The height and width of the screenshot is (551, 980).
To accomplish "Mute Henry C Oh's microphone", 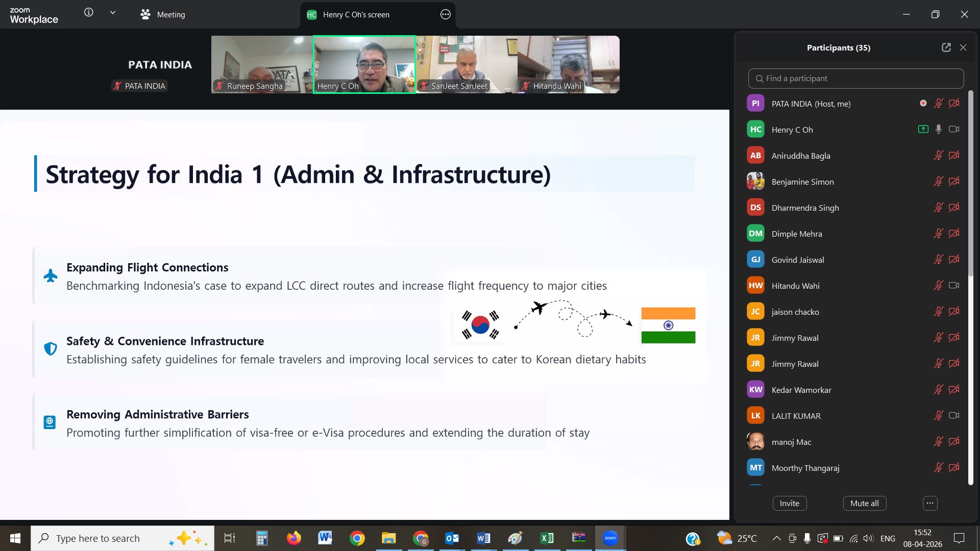I will click(x=938, y=129).
